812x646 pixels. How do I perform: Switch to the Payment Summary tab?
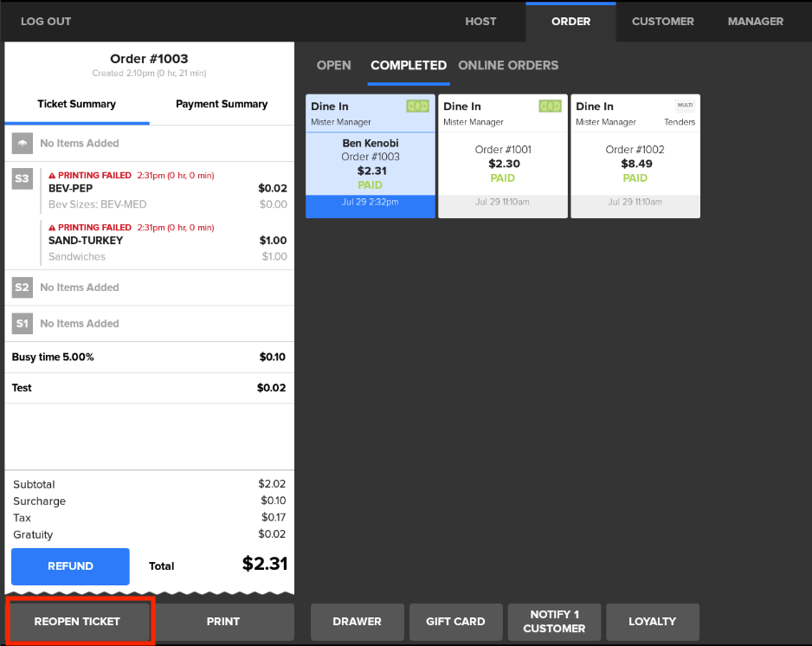pyautogui.click(x=222, y=104)
